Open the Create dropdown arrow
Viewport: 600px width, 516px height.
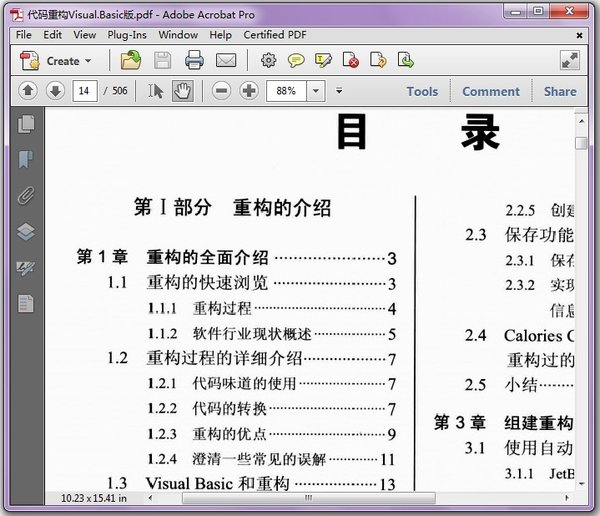pyautogui.click(x=88, y=61)
